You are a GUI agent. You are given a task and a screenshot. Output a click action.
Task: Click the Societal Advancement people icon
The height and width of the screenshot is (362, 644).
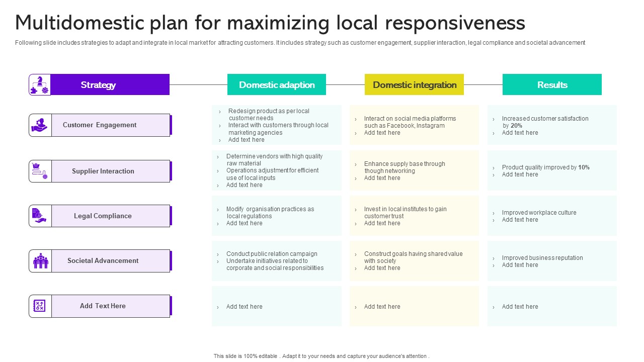40,261
